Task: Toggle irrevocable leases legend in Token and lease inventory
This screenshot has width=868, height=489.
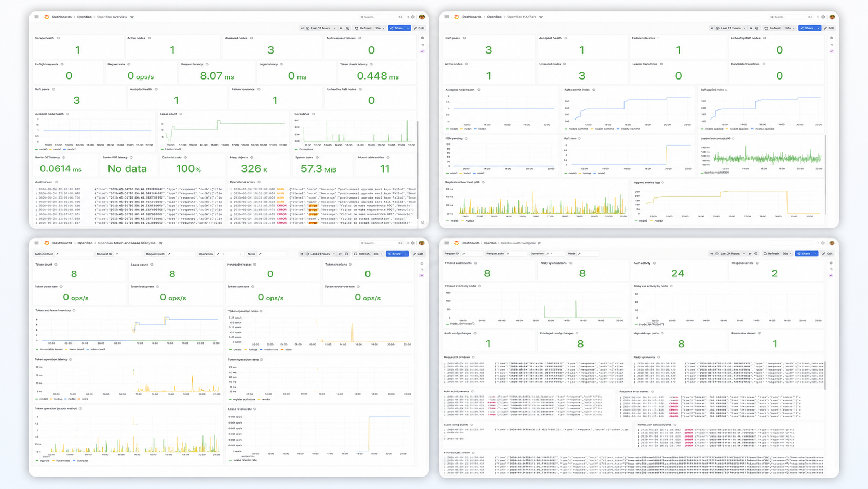Action: coord(50,349)
